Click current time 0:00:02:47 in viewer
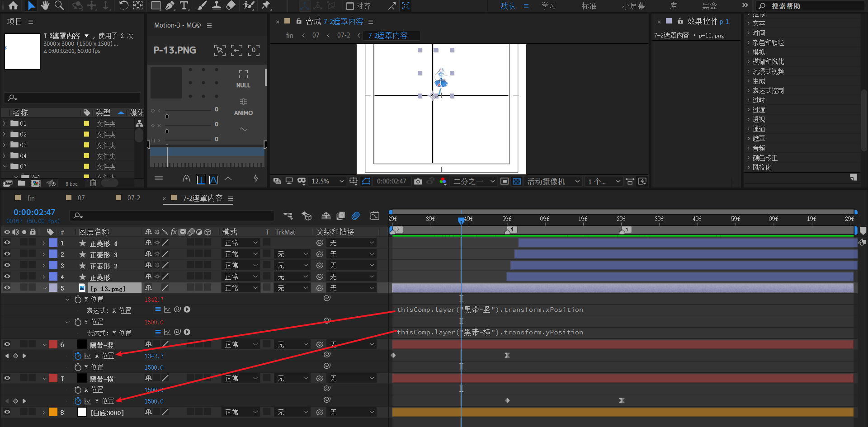The image size is (868, 427). click(x=392, y=181)
